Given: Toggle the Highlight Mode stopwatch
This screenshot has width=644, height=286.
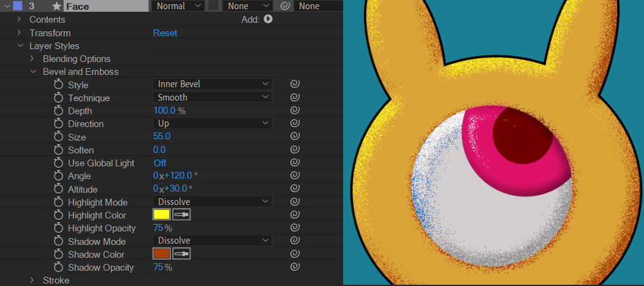Looking at the screenshot, I should 59,203.
